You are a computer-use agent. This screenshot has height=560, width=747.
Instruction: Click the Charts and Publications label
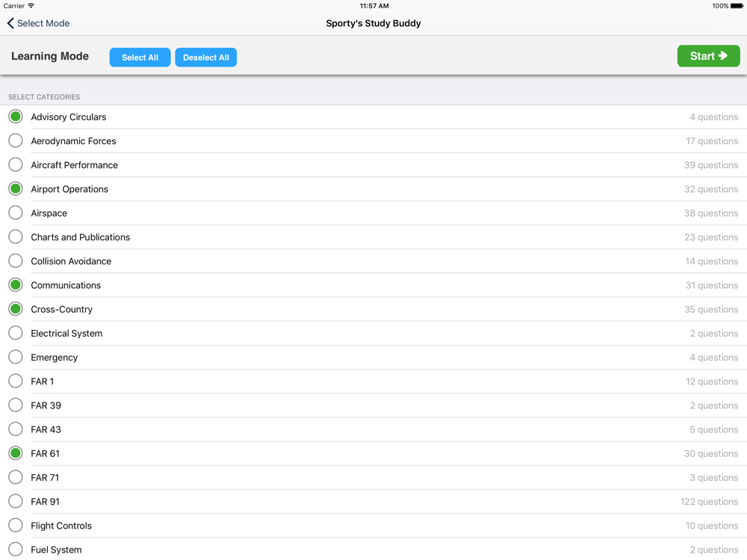pyautogui.click(x=81, y=237)
